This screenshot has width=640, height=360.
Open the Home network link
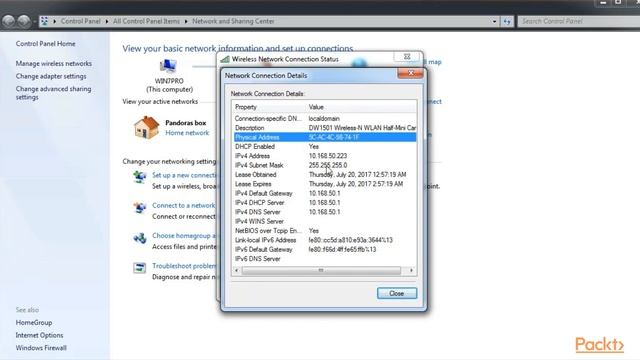[x=187, y=133]
